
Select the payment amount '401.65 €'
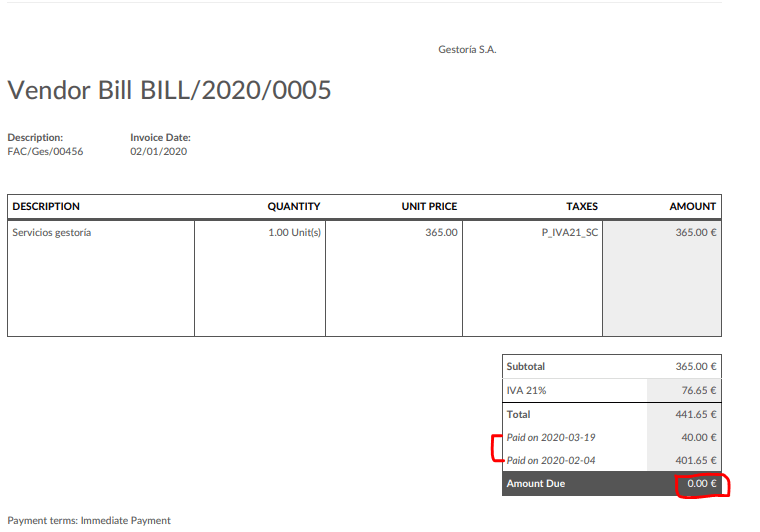pos(696,461)
